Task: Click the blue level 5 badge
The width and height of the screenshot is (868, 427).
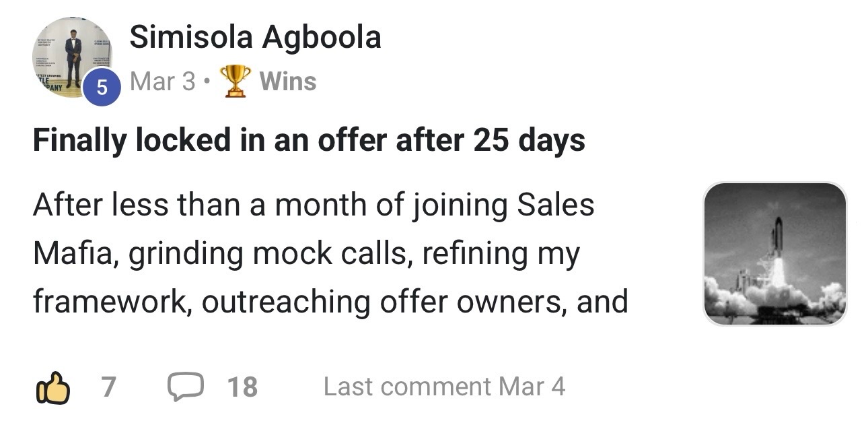Action: [102, 88]
